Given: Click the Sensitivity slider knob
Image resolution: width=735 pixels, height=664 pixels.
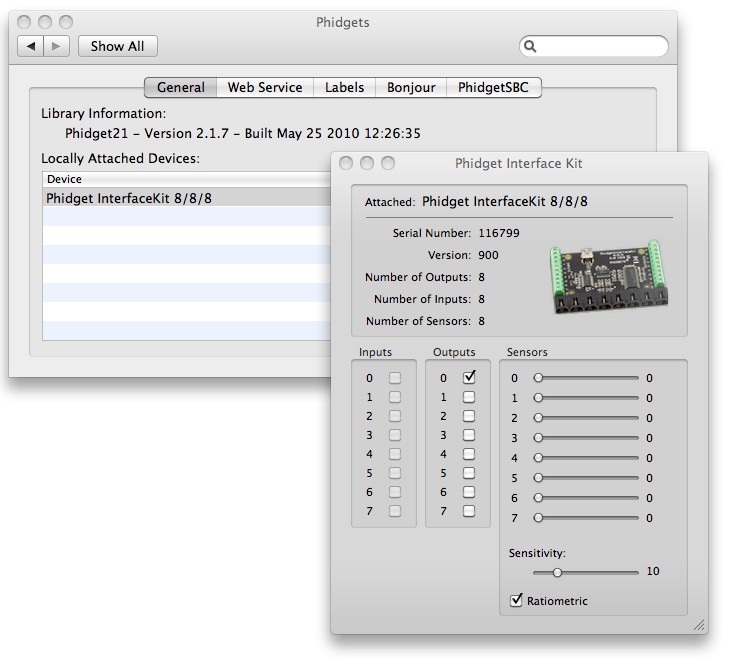Looking at the screenshot, I should click(x=557, y=573).
